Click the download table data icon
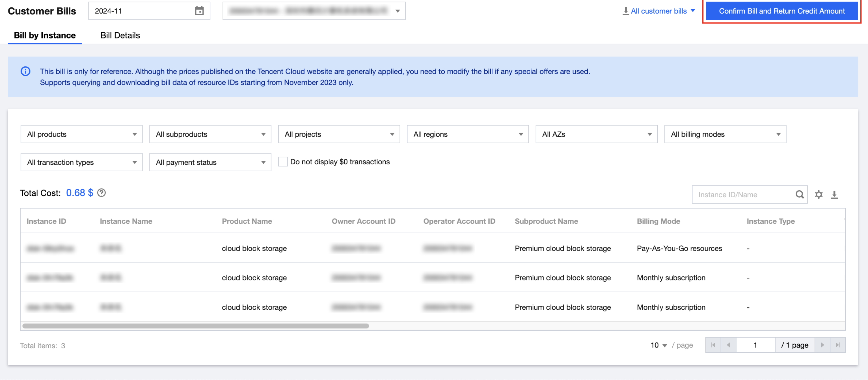 (834, 194)
